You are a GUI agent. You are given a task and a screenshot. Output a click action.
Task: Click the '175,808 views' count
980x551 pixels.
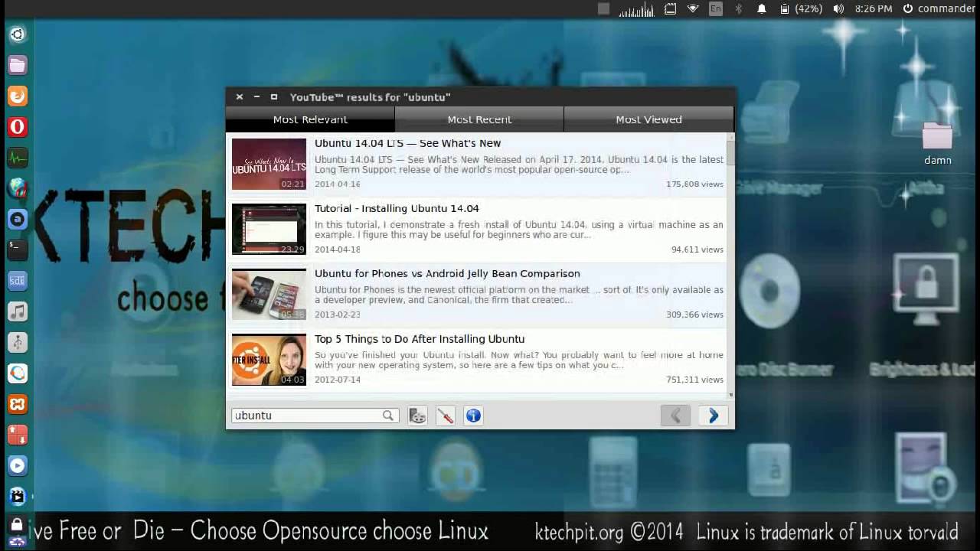(x=694, y=184)
